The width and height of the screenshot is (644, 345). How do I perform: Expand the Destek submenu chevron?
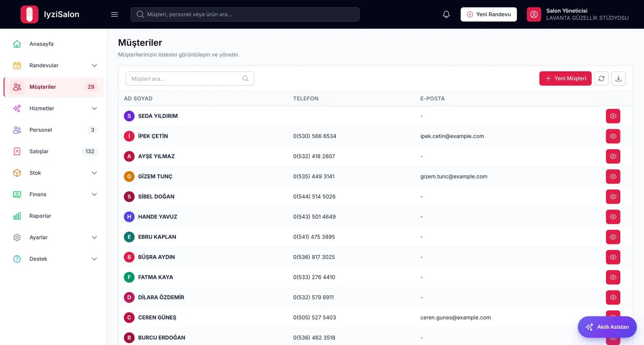click(x=94, y=259)
